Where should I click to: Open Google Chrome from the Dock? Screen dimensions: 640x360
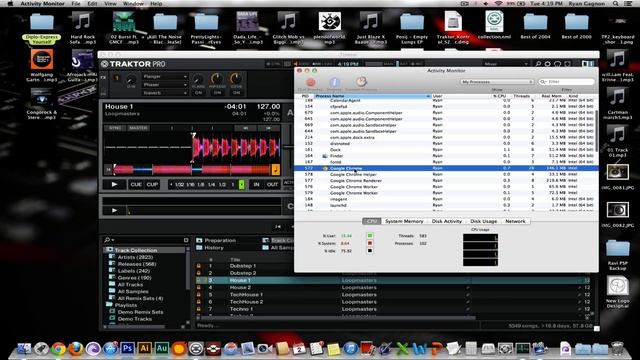coord(58,349)
